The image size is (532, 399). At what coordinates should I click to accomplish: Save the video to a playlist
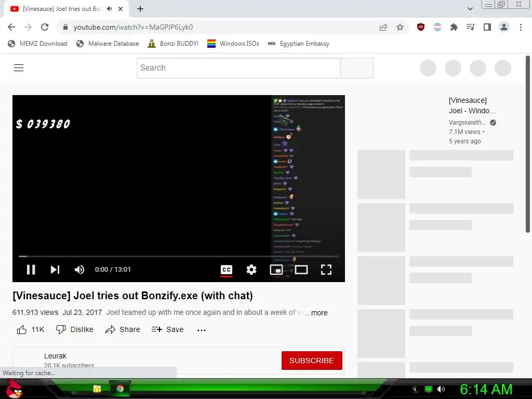(168, 329)
